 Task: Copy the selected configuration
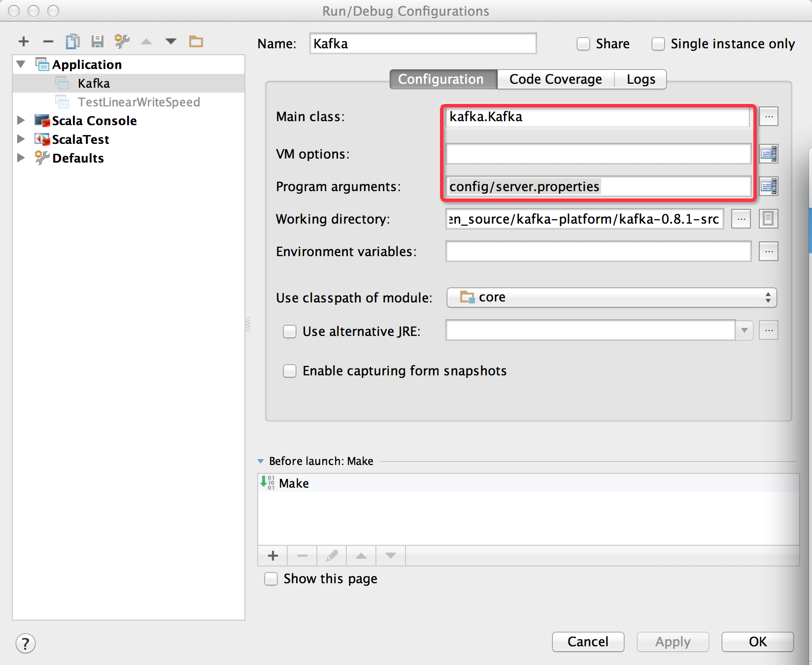[72, 42]
